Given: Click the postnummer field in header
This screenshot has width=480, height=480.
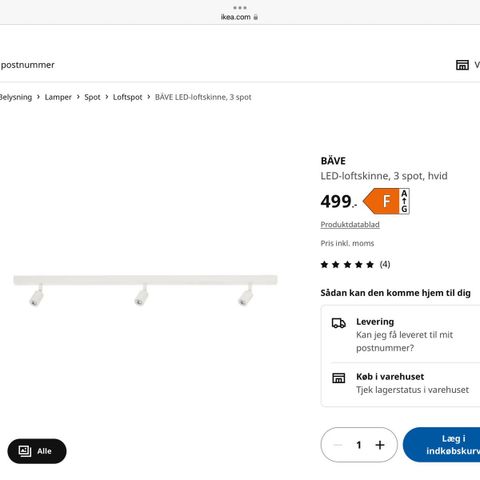Looking at the screenshot, I should click(x=27, y=65).
